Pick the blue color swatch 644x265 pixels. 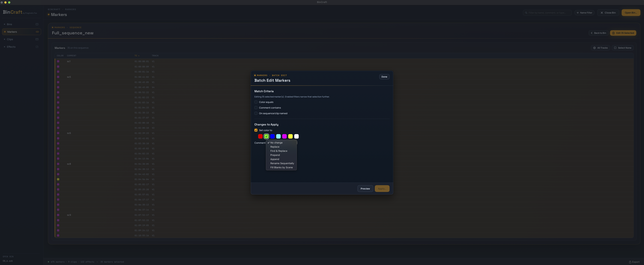click(x=272, y=136)
